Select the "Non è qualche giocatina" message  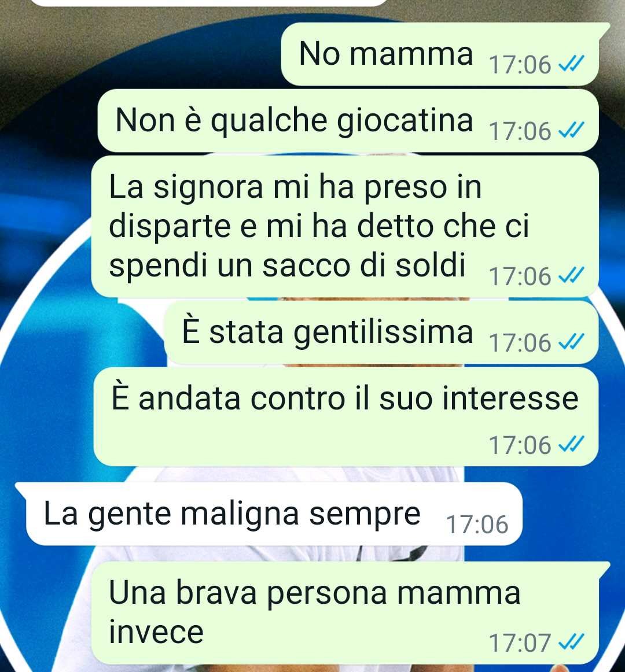point(348,120)
